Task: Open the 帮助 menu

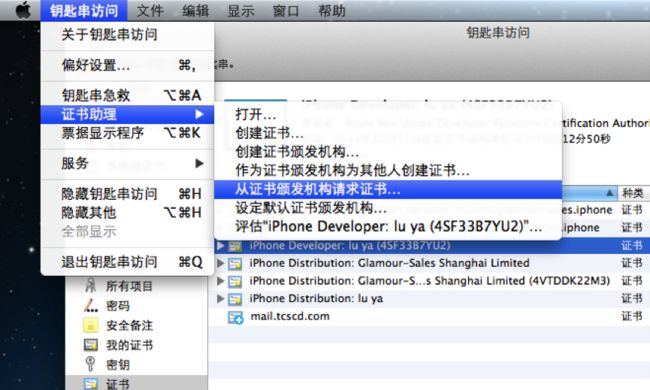Action: [x=332, y=10]
